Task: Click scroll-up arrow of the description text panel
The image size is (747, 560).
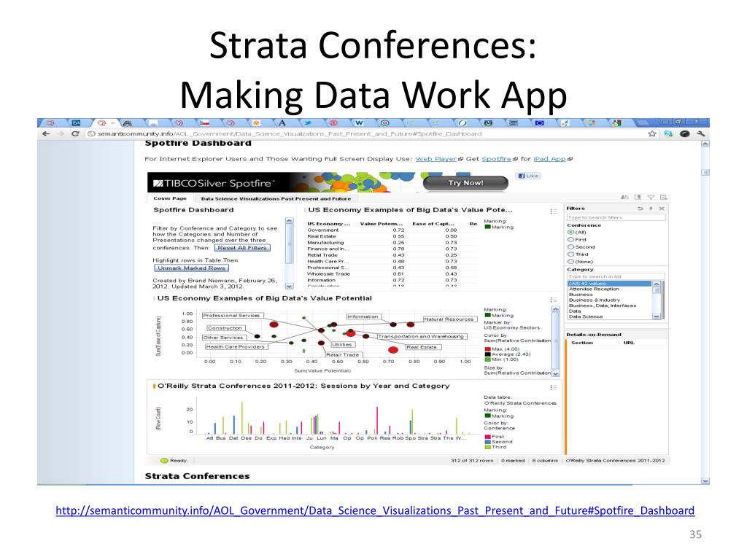Action: click(289, 221)
